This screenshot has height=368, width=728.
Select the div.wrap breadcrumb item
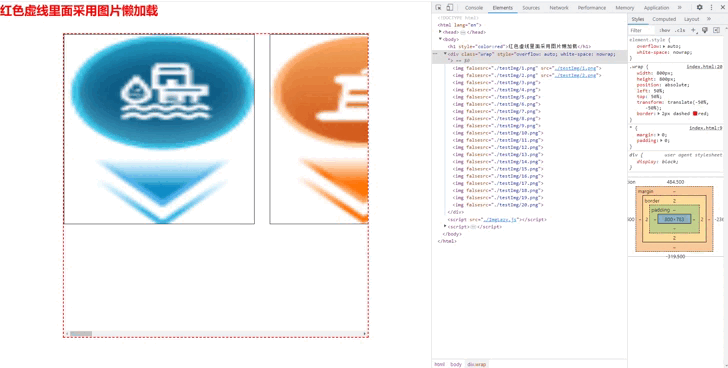(x=476, y=364)
